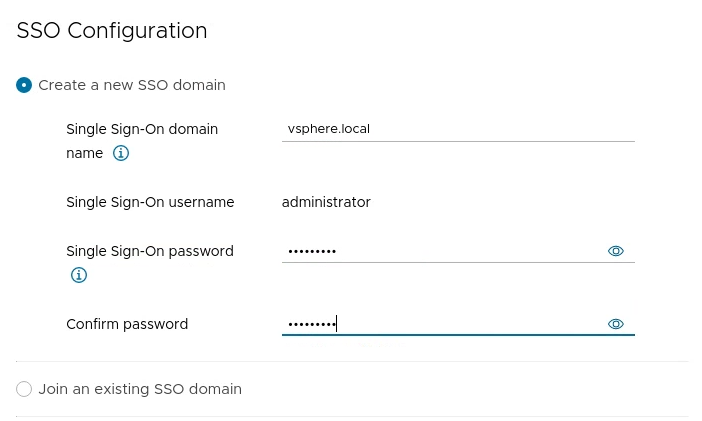Reveal Single Sign-On password with eye icon
Image resolution: width=702 pixels, height=421 pixels.
pos(616,251)
